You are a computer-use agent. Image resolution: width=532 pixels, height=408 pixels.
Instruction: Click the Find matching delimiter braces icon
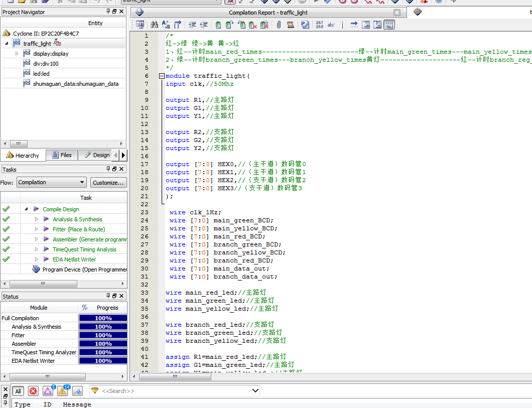[x=177, y=25]
